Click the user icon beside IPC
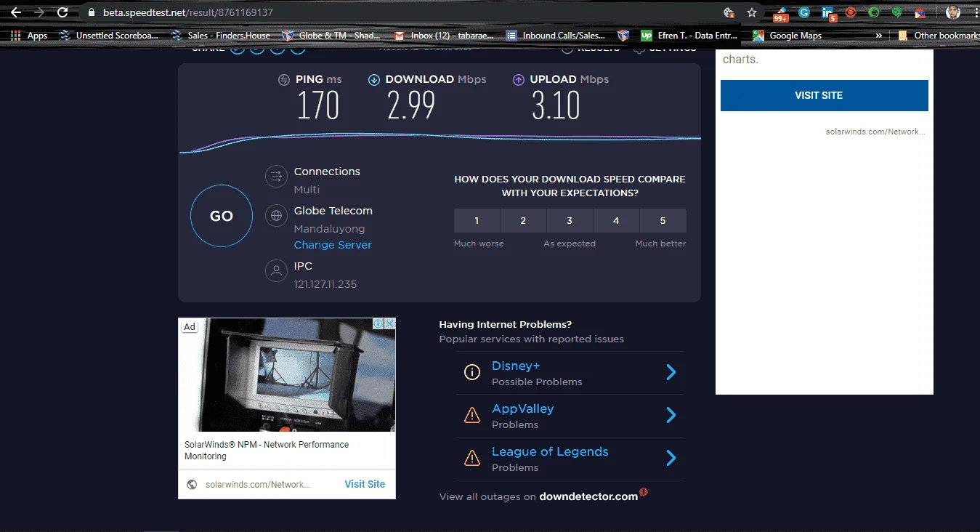 [x=276, y=271]
